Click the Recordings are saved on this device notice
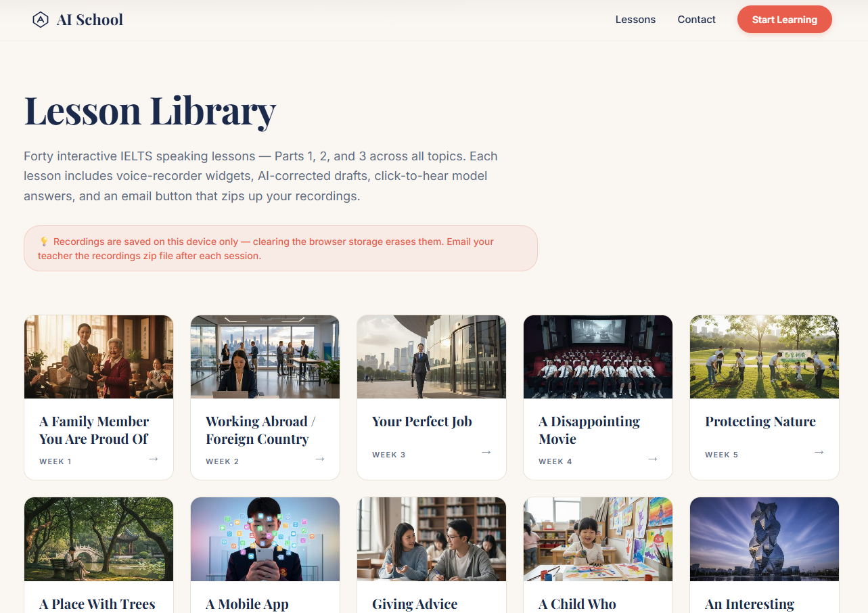This screenshot has width=868, height=613. (281, 248)
